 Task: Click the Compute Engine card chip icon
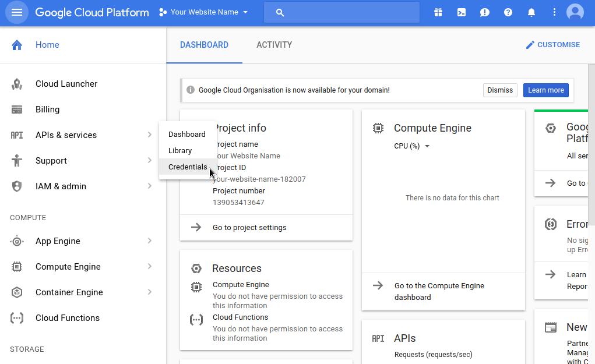tap(378, 128)
